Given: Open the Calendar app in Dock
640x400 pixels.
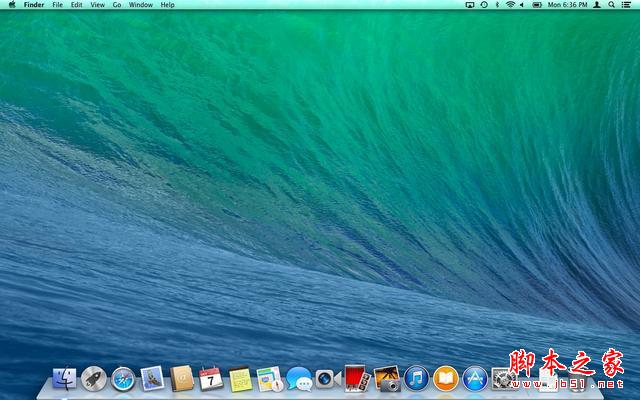Looking at the screenshot, I should click(x=210, y=378).
